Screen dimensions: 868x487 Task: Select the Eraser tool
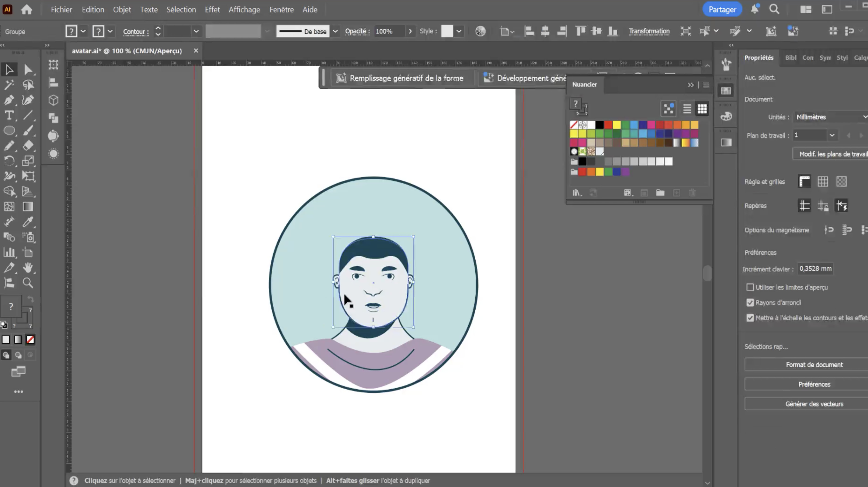pos(28,146)
